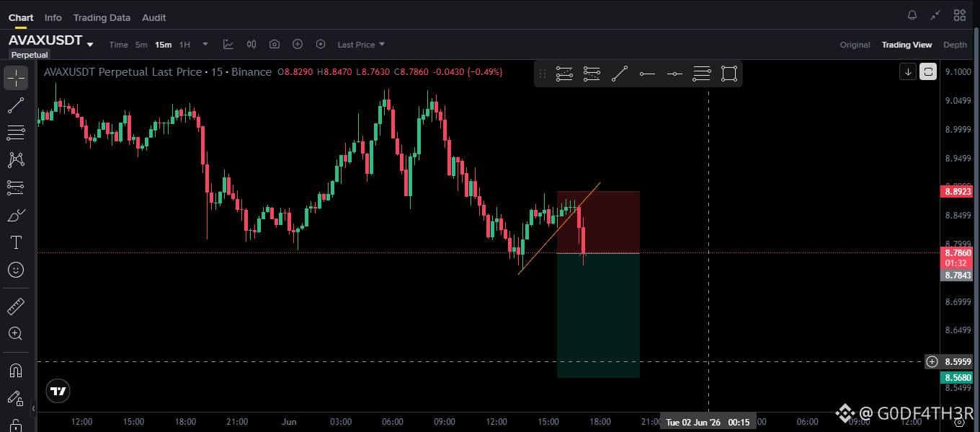Screen dimensions: 980x432
Task: Click the plus-circle add icon in toolbar
Action: [x=298, y=45]
